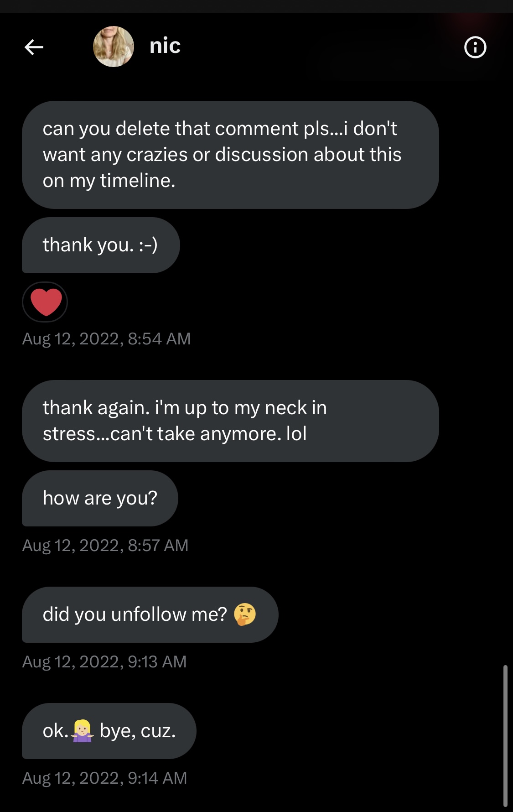Tap the word cuz in last message
The image size is (513, 812).
[x=158, y=731]
